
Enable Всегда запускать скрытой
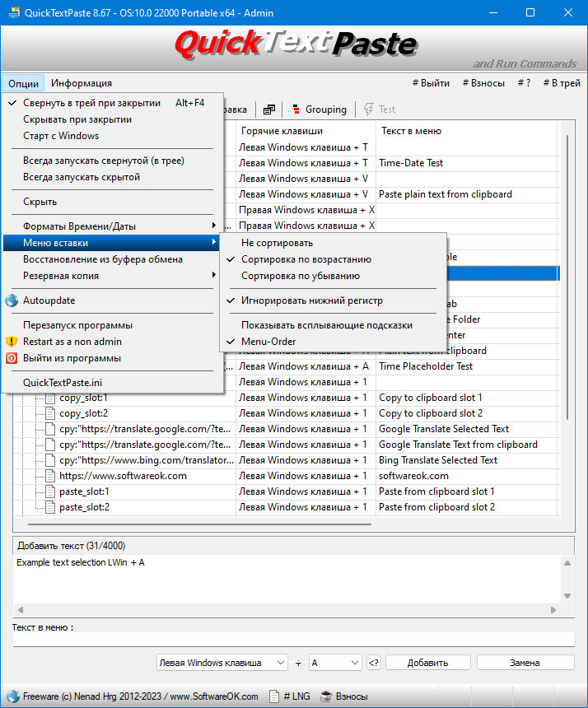tap(113, 177)
